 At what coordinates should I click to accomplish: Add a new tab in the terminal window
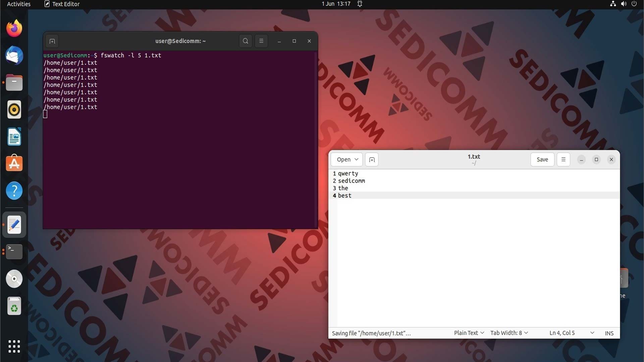click(x=52, y=41)
